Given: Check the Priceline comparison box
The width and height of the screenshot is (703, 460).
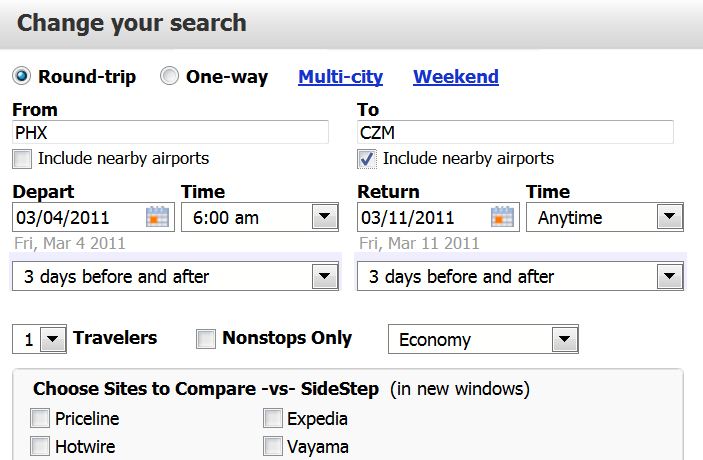Looking at the screenshot, I should pyautogui.click(x=40, y=419).
